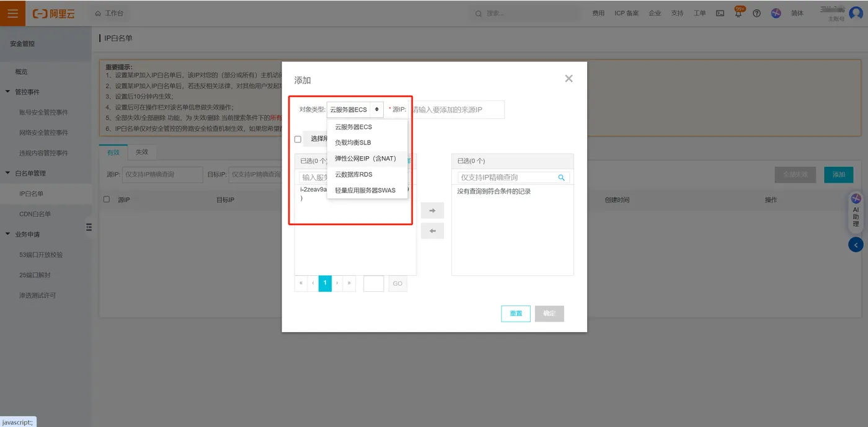Open the ICP 备案 menu
This screenshot has height=427, width=868.
(626, 13)
